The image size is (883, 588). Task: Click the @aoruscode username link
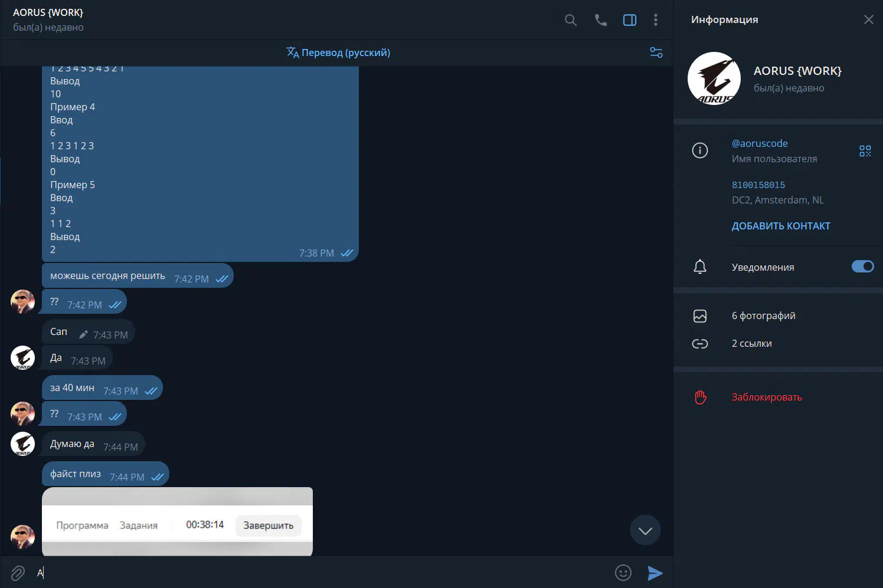coord(760,143)
